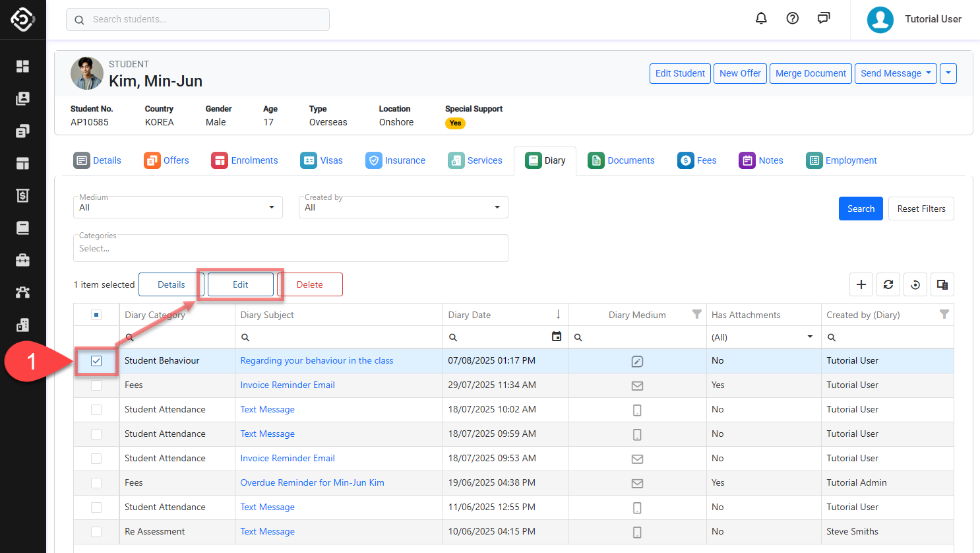Open the Created by dropdown
The image size is (980, 553).
403,207
